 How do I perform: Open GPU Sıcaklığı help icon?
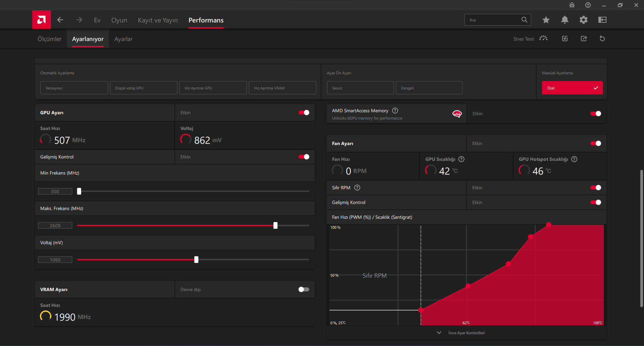(x=462, y=159)
